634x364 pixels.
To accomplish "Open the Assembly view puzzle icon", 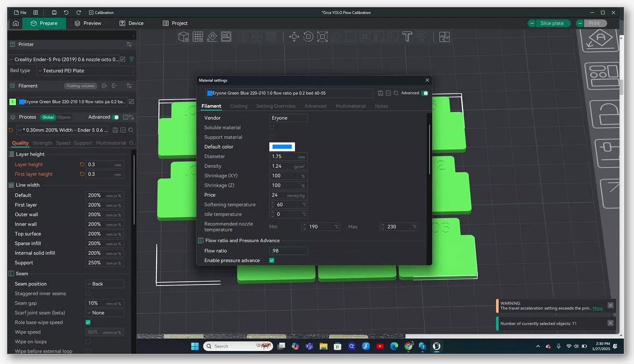I will (x=444, y=37).
